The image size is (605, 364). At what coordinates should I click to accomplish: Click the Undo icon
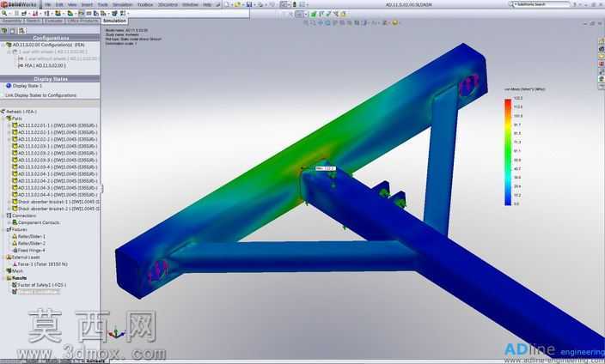tap(272, 4)
